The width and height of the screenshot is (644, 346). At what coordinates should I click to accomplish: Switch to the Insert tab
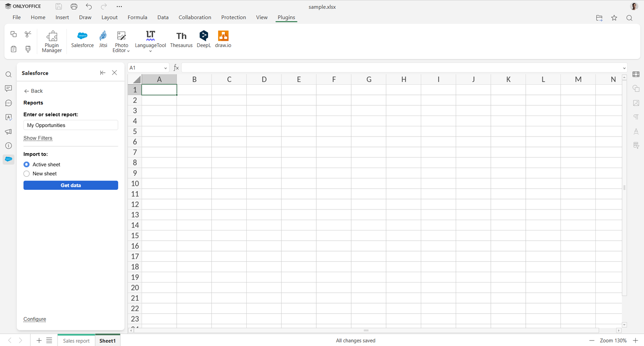click(x=62, y=17)
